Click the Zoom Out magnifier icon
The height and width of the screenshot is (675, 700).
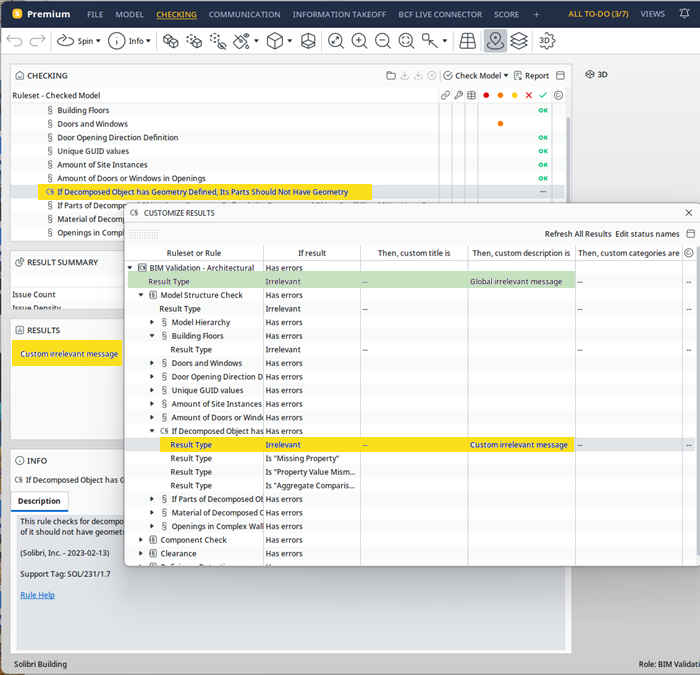point(383,41)
